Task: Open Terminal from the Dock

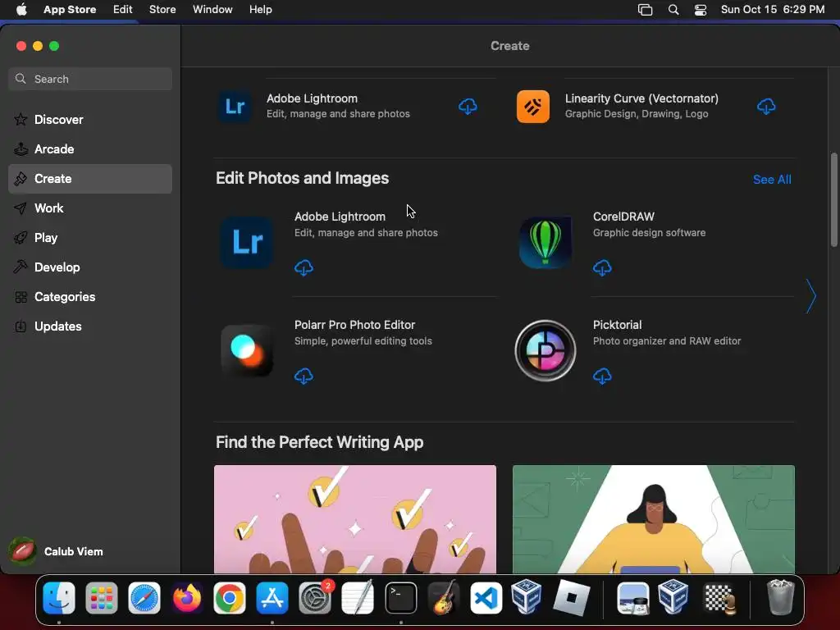Action: [x=400, y=598]
